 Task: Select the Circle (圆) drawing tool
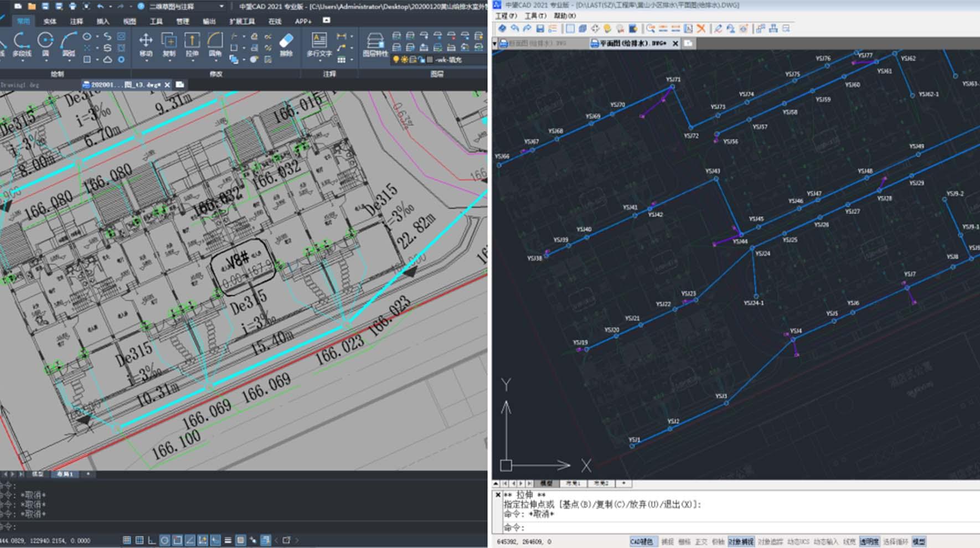45,44
